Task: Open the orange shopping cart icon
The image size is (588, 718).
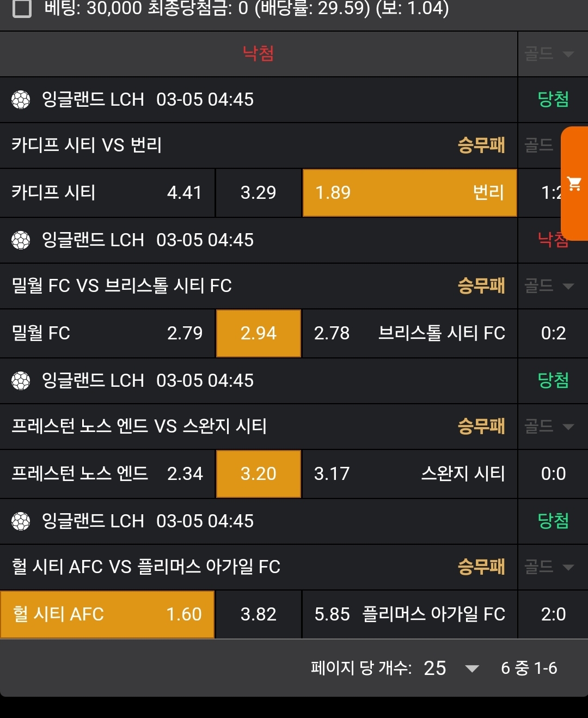Action: pos(574,184)
